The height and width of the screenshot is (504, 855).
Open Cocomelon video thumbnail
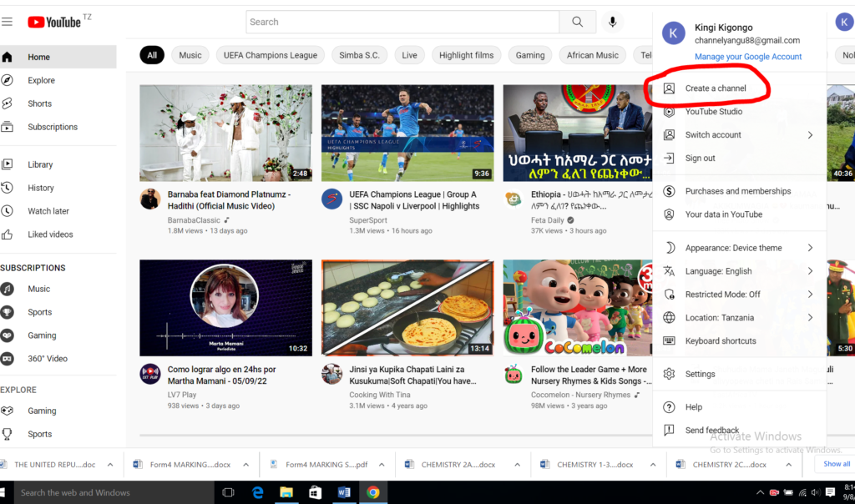578,308
